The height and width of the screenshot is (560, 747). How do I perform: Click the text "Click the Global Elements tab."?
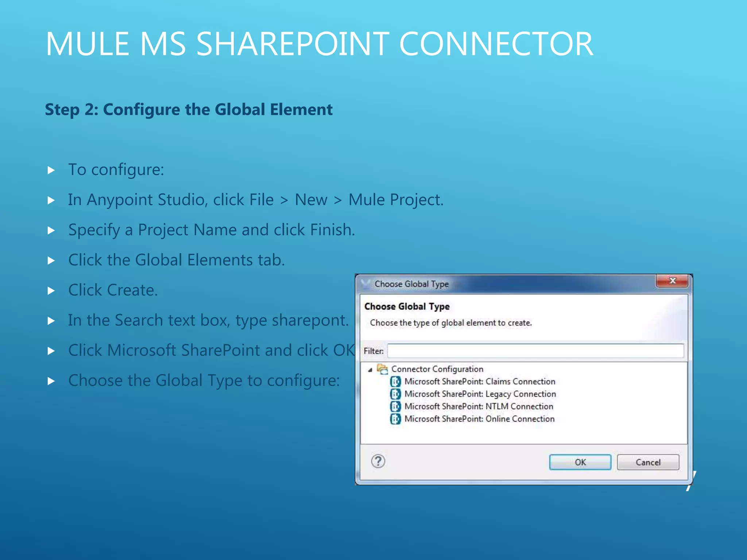tap(177, 260)
